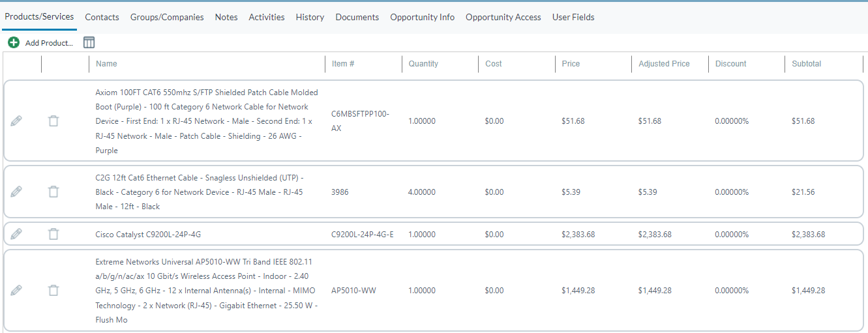
Task: Click the Quantity column header
Action: point(423,64)
